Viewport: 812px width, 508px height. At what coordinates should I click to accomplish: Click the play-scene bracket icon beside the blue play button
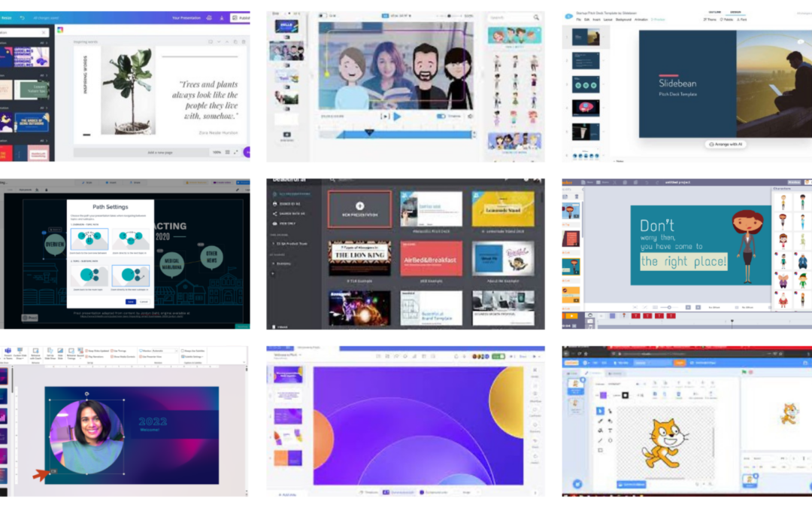(x=385, y=116)
